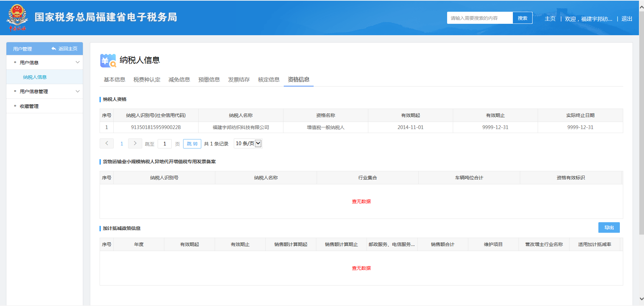644x306 pixels.
Task: Go to previous page arrow
Action: pyautogui.click(x=107, y=143)
